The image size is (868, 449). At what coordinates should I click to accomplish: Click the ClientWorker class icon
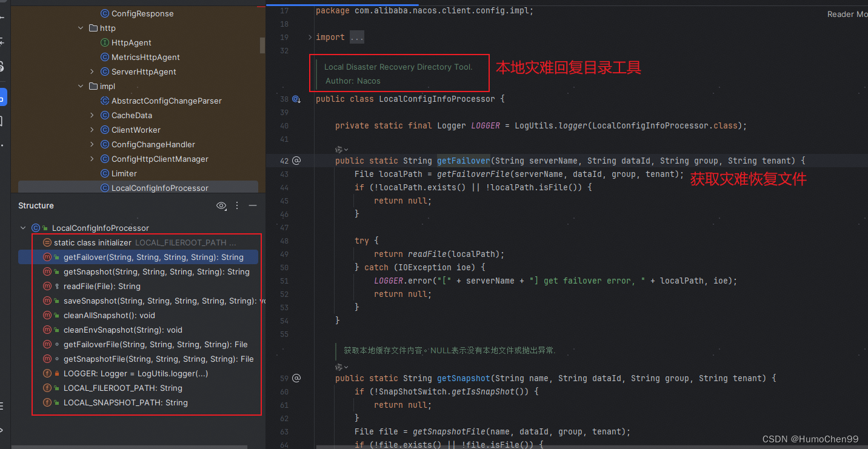tap(104, 130)
